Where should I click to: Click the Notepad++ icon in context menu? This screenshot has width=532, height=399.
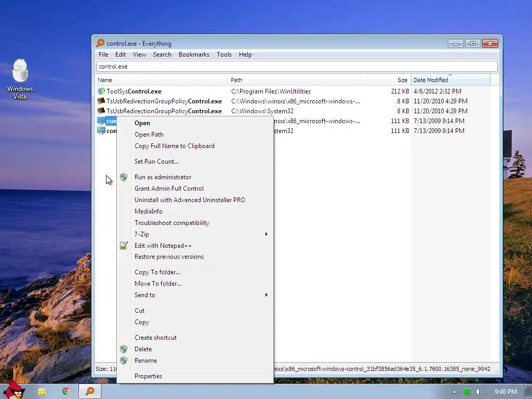(124, 245)
